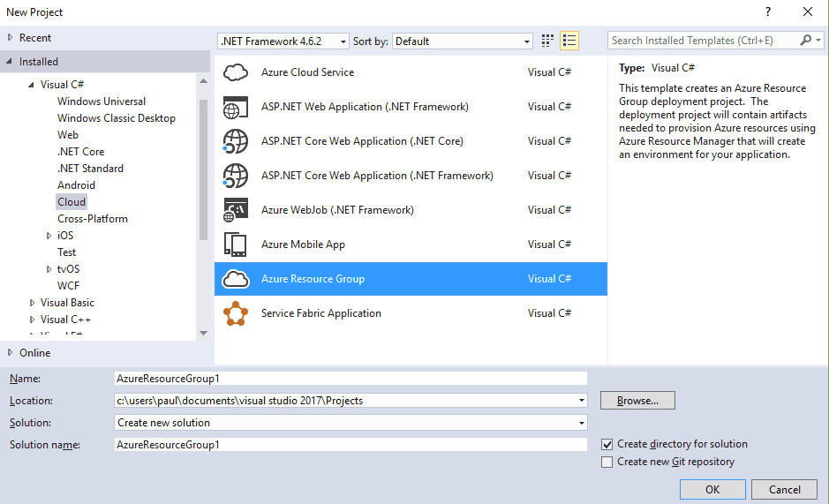
Task: Click the ASP.NET Core Web Application (.NET Framework) globe icon
Action: [235, 176]
